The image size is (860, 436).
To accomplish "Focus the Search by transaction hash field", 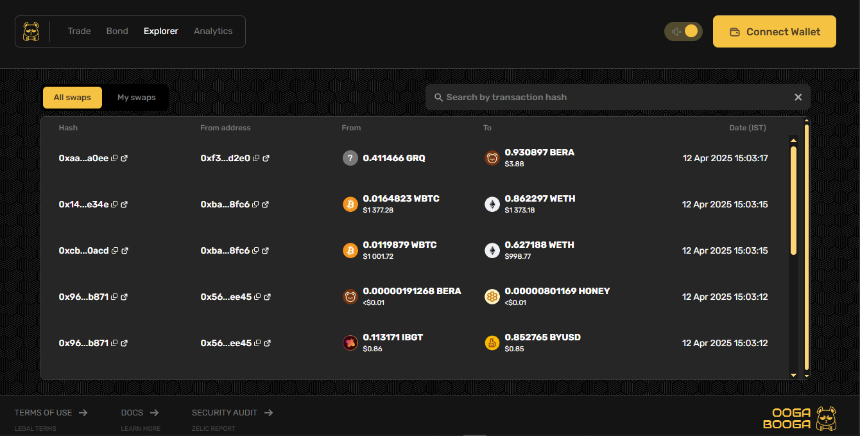I will pos(618,97).
